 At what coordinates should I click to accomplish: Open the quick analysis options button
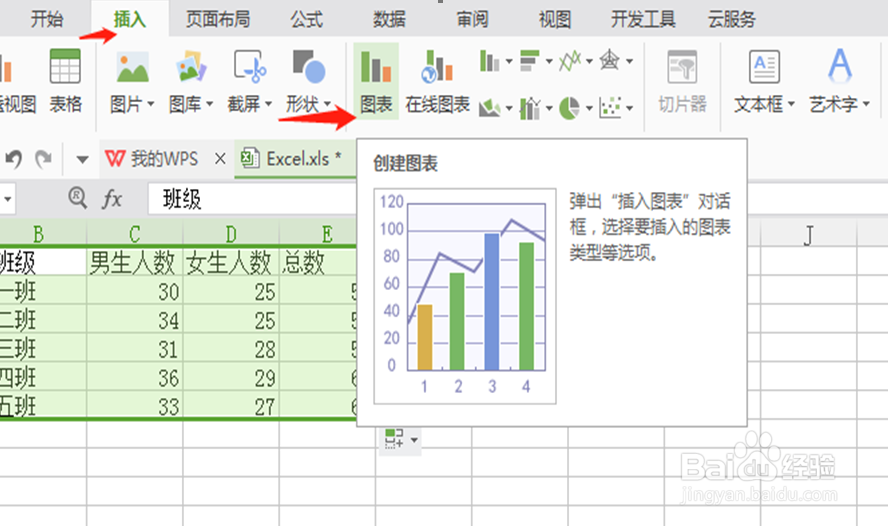coord(400,439)
